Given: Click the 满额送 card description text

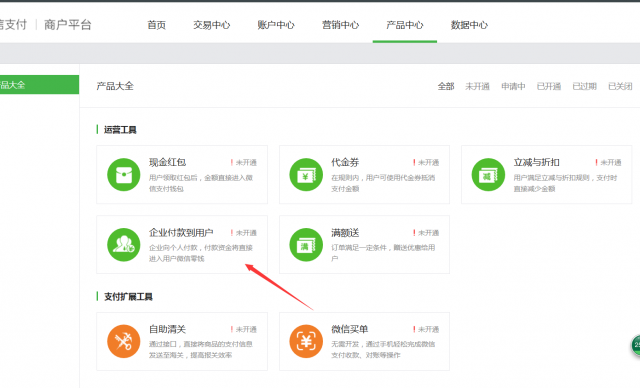Looking at the screenshot, I should click(383, 253).
